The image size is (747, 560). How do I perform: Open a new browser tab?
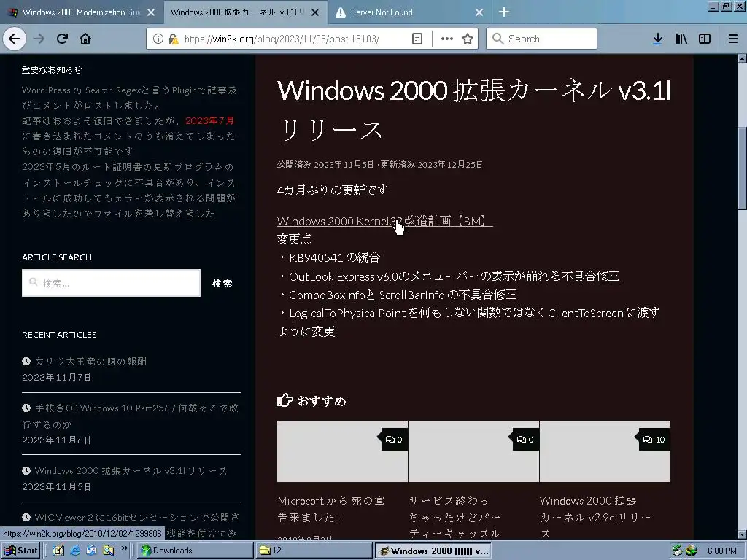click(x=503, y=12)
